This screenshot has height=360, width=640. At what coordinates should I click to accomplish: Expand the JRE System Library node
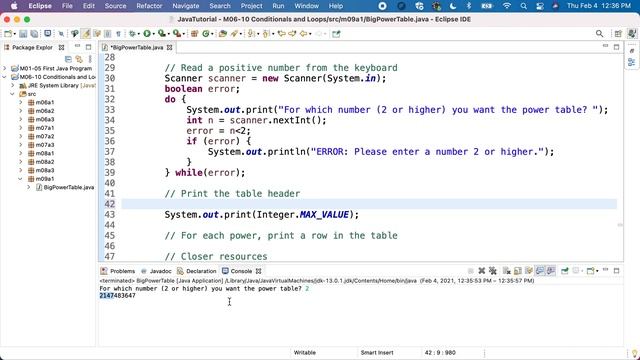point(13,85)
